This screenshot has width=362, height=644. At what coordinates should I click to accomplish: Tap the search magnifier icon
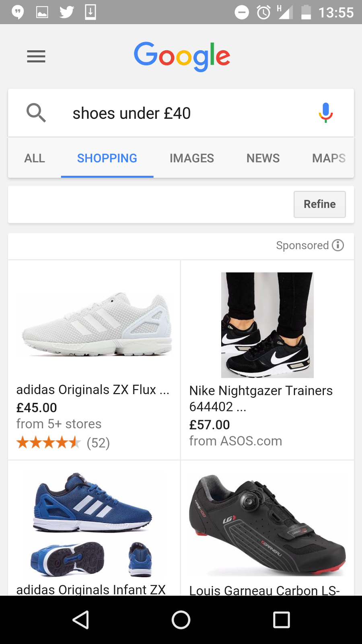[36, 113]
